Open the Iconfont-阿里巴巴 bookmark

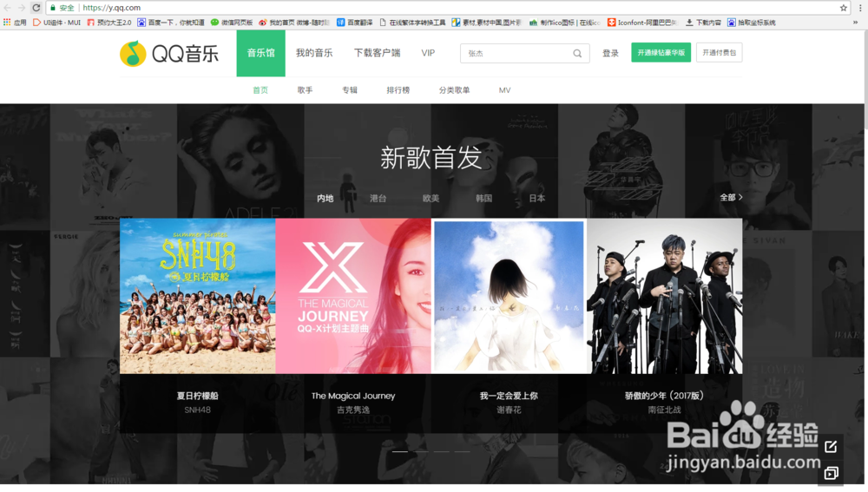[642, 23]
